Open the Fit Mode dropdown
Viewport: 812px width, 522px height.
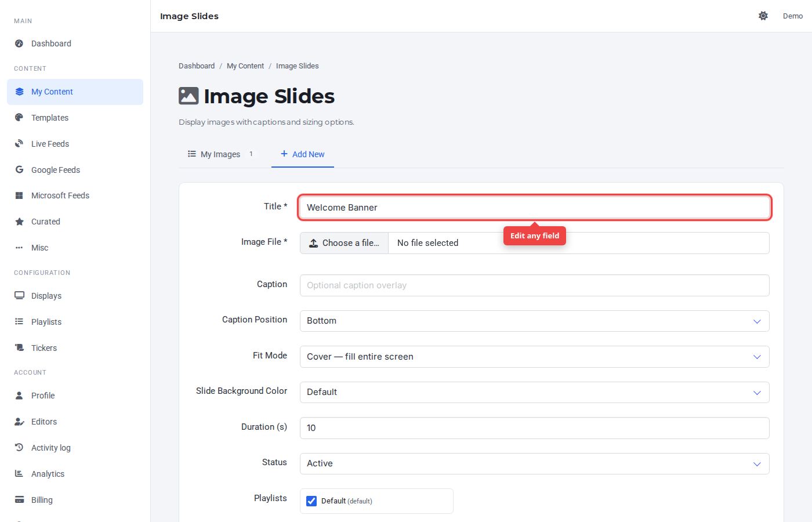(535, 357)
